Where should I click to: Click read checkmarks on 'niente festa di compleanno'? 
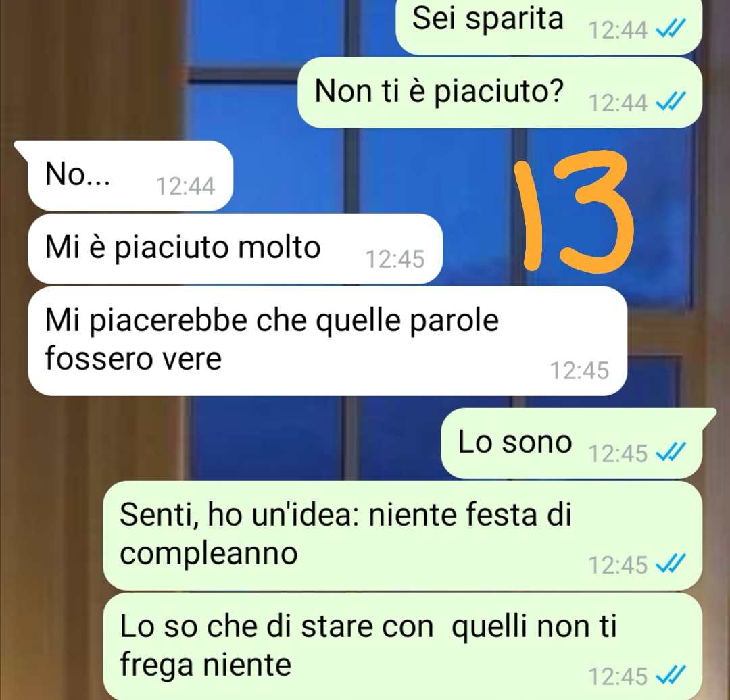671,565
